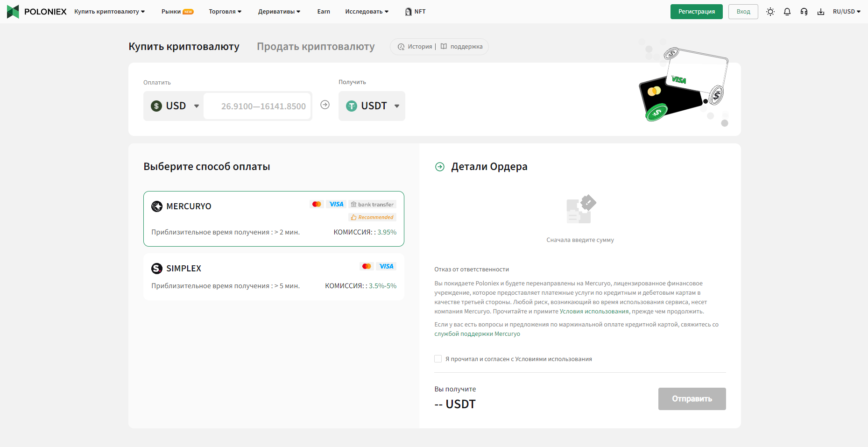Click the Регистрация button
Viewport: 868px width, 447px height.
pos(697,12)
